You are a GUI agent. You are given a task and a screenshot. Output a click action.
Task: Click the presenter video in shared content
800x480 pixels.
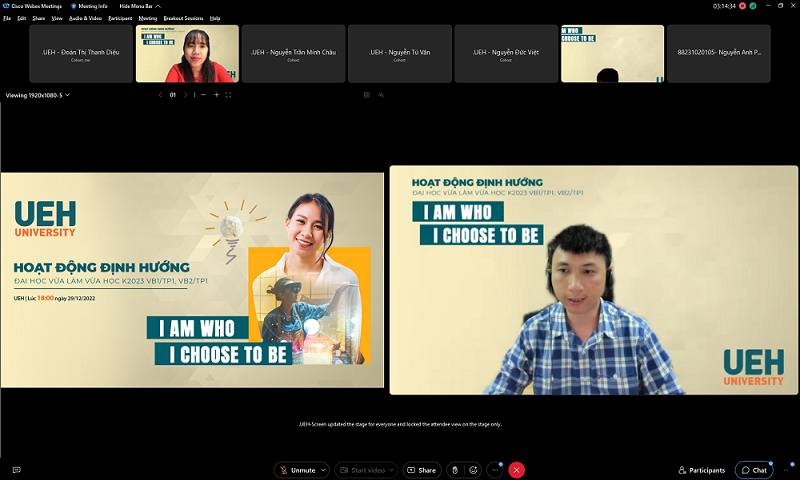593,280
